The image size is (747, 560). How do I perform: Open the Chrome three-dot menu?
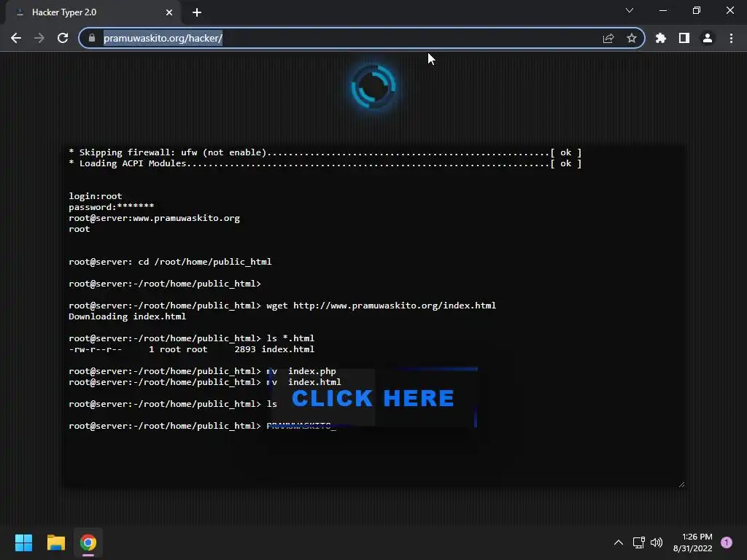(x=731, y=38)
